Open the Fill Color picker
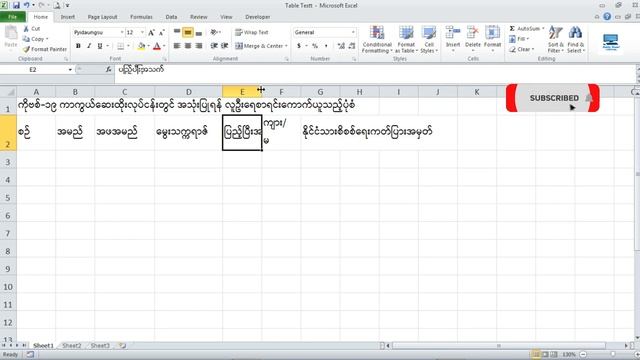This screenshot has width=640, height=360. 149,46
